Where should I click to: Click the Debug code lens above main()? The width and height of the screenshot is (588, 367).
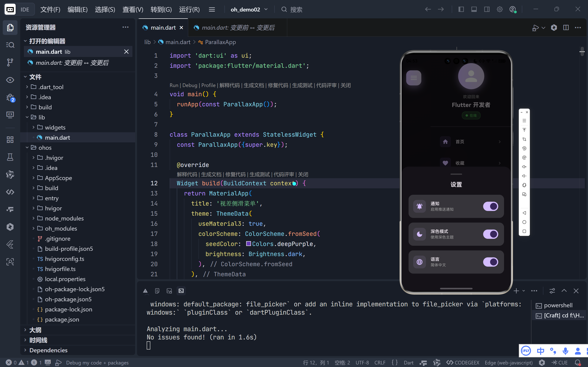(x=189, y=85)
